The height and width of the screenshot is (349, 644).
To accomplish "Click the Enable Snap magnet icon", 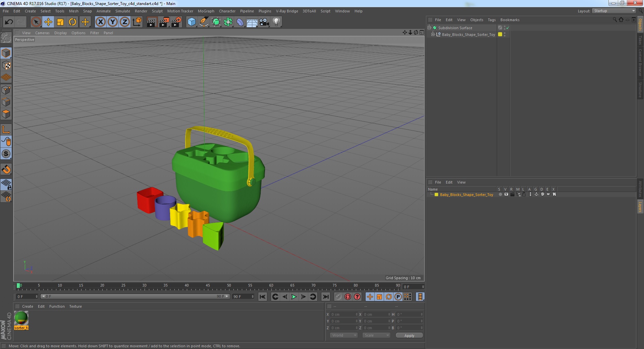I will tap(6, 169).
